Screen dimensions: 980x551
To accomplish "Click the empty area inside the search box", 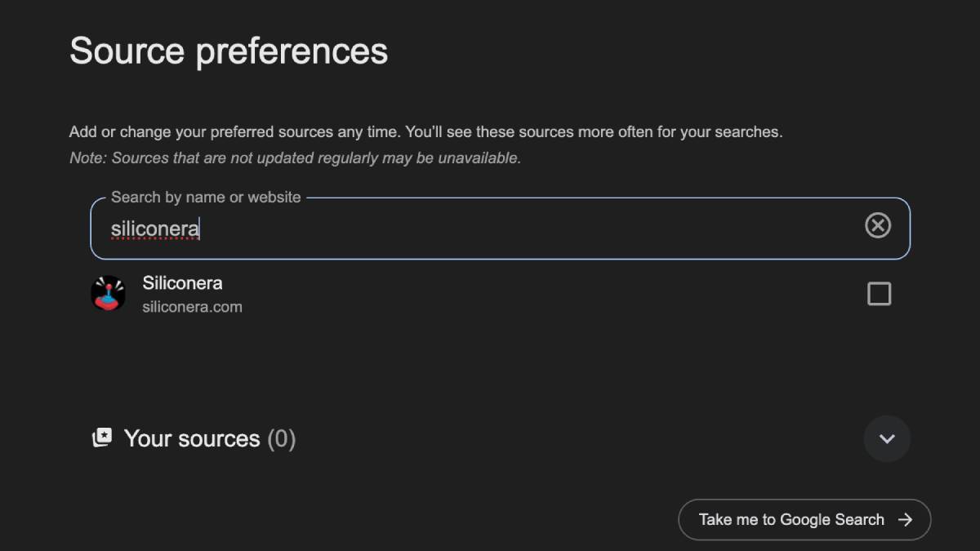I will (531, 229).
